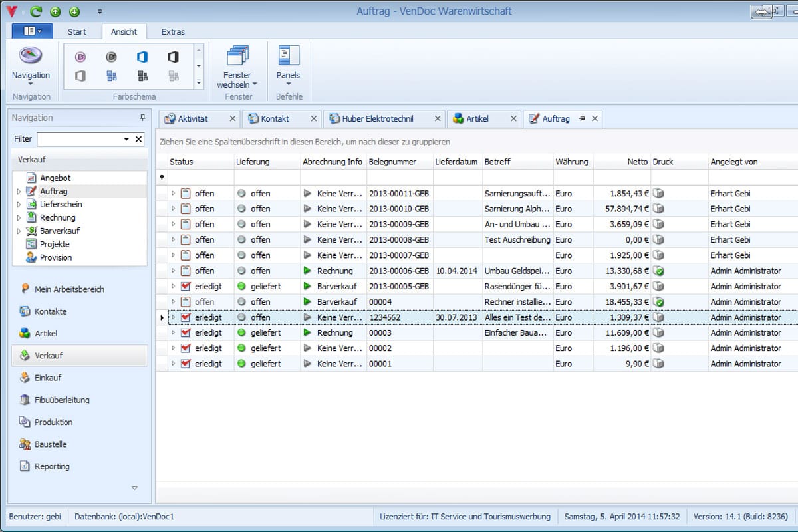Expand row details for order 2013-00011-GEB
The height and width of the screenshot is (532, 798).
[173, 194]
